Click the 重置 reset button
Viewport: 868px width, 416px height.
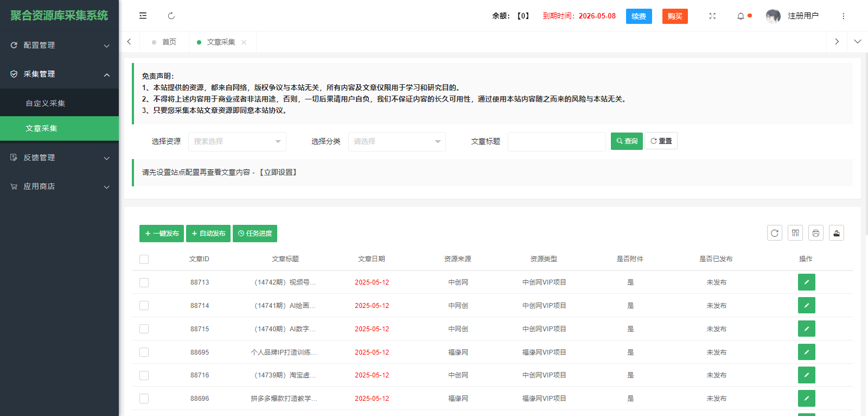point(661,141)
